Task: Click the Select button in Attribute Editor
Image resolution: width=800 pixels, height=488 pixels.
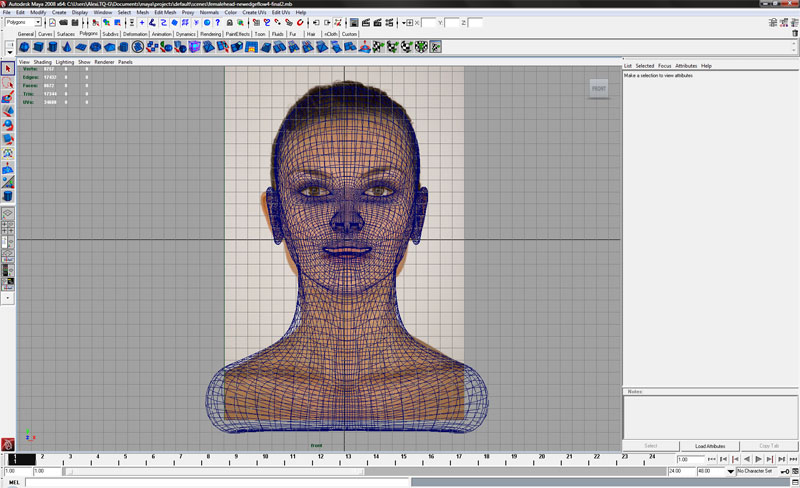Action: point(651,446)
